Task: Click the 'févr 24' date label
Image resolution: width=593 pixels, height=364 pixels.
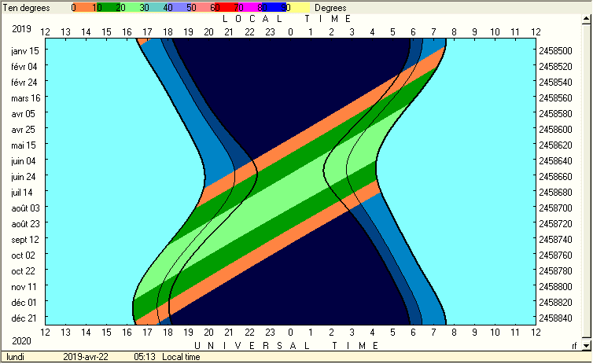Action: [x=24, y=83]
